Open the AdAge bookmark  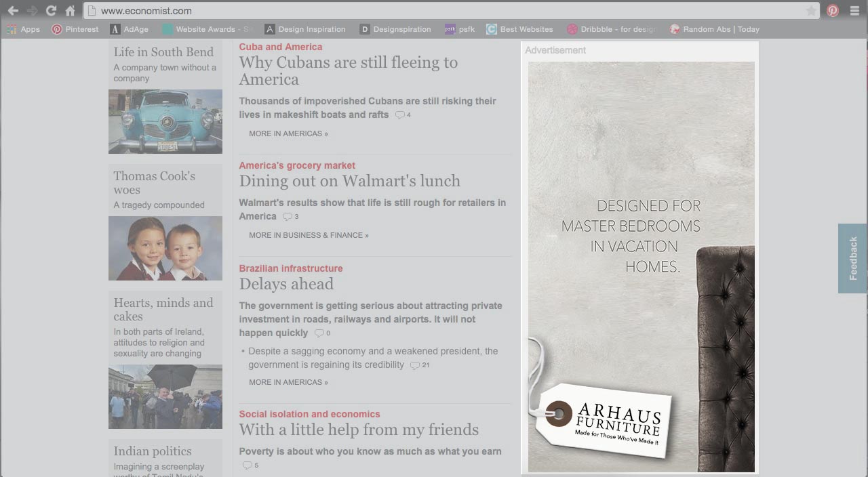130,29
